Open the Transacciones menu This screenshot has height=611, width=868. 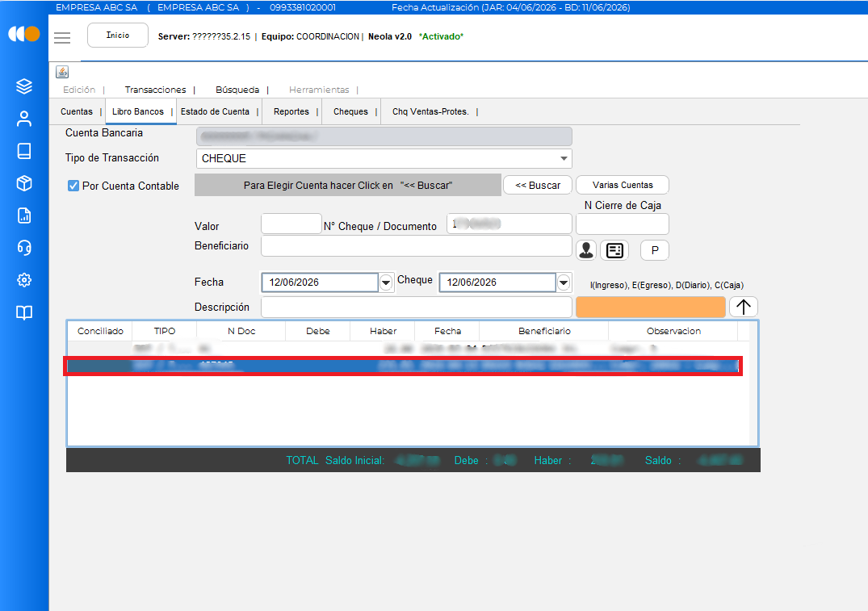[x=156, y=90]
